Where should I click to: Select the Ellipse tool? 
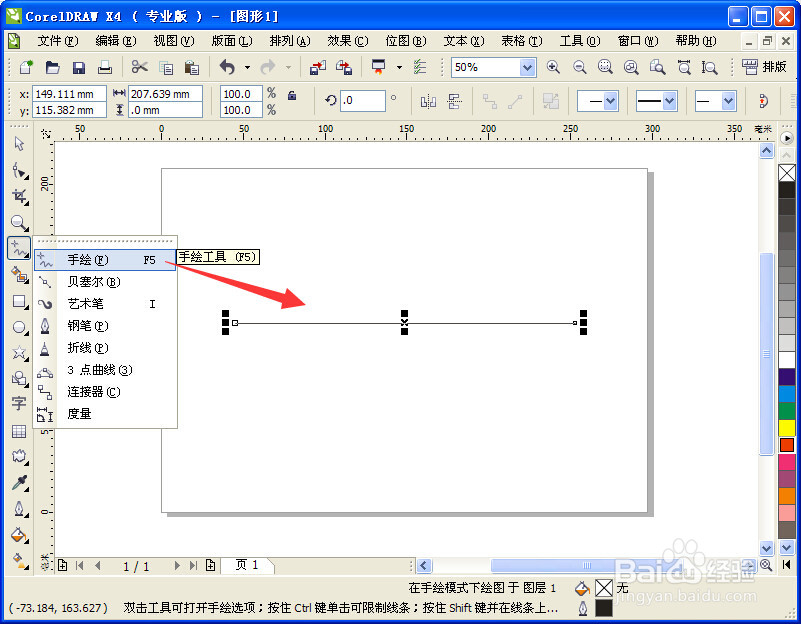click(18, 328)
